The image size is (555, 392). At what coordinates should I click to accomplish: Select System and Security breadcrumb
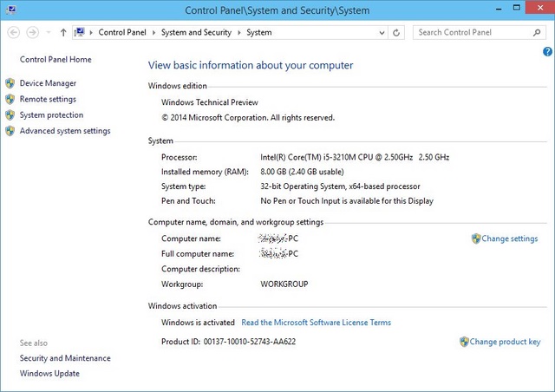[197, 32]
